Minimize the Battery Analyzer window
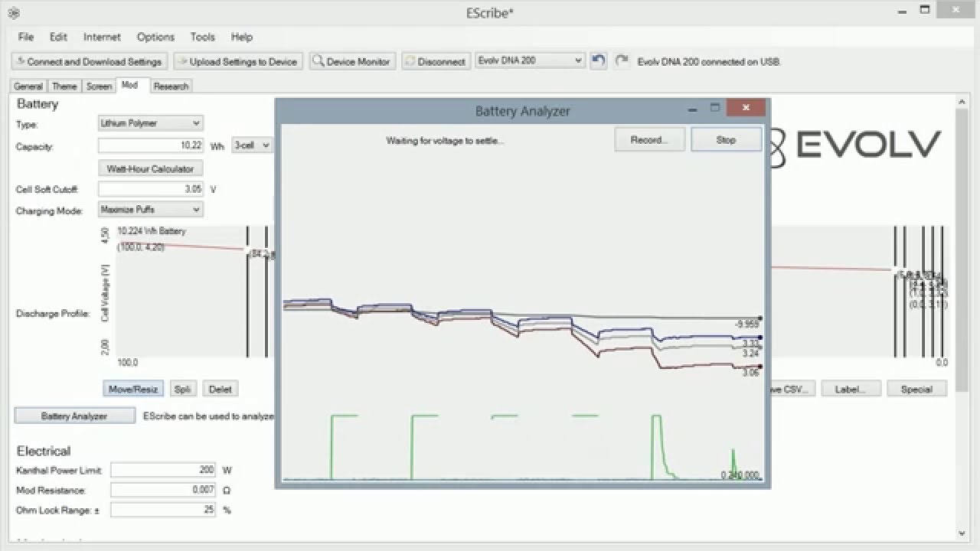The image size is (980, 551). (x=693, y=108)
